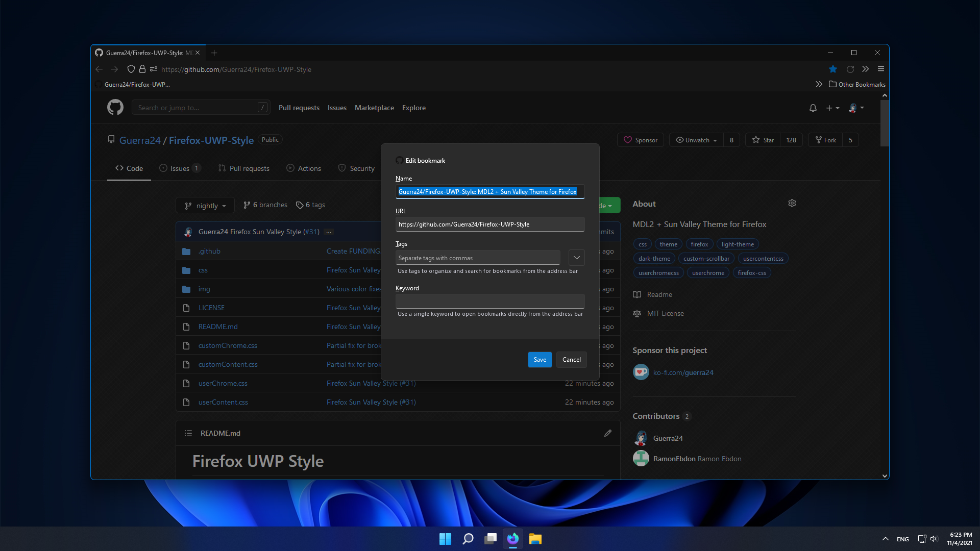Click the Keyword input field
The image size is (980, 551).
(x=490, y=301)
